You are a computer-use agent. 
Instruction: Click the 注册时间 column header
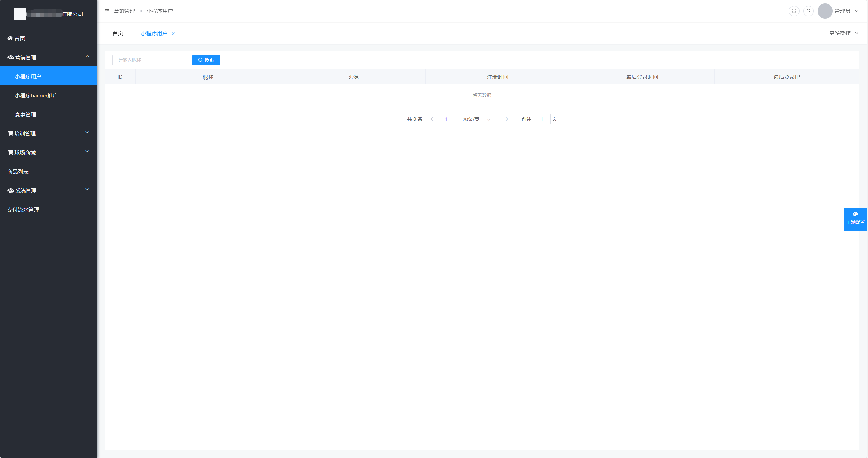(x=498, y=77)
